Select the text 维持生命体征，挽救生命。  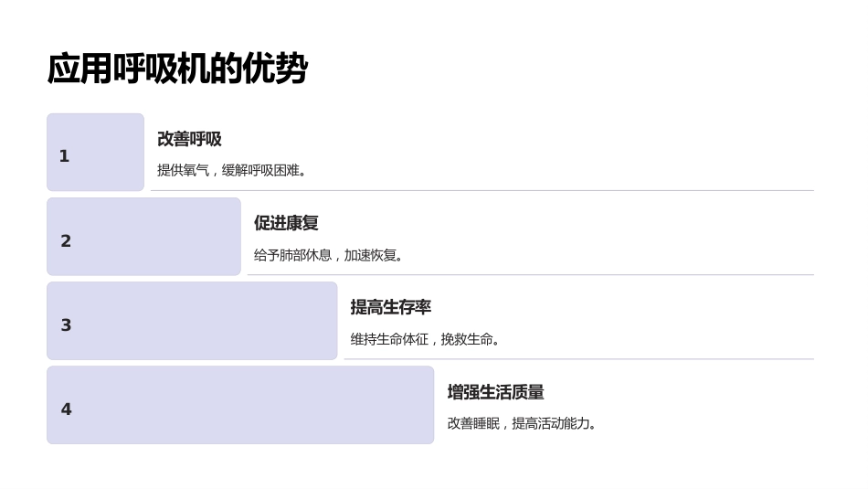(425, 339)
